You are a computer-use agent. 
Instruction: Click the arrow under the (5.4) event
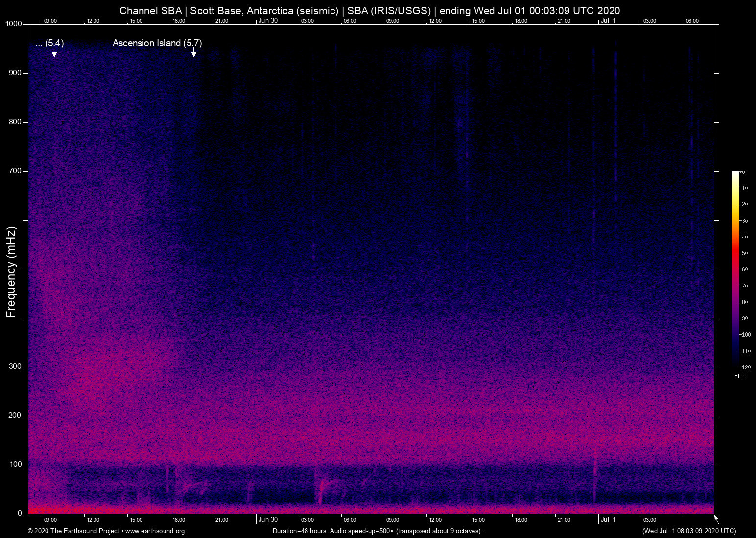[54, 52]
